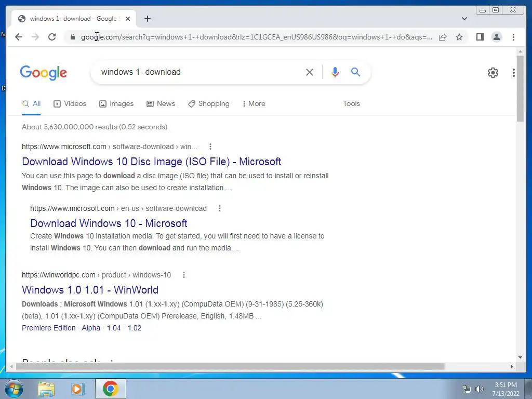The width and height of the screenshot is (532, 399).
Task: Expand the More search categories menu
Action: pyautogui.click(x=254, y=104)
